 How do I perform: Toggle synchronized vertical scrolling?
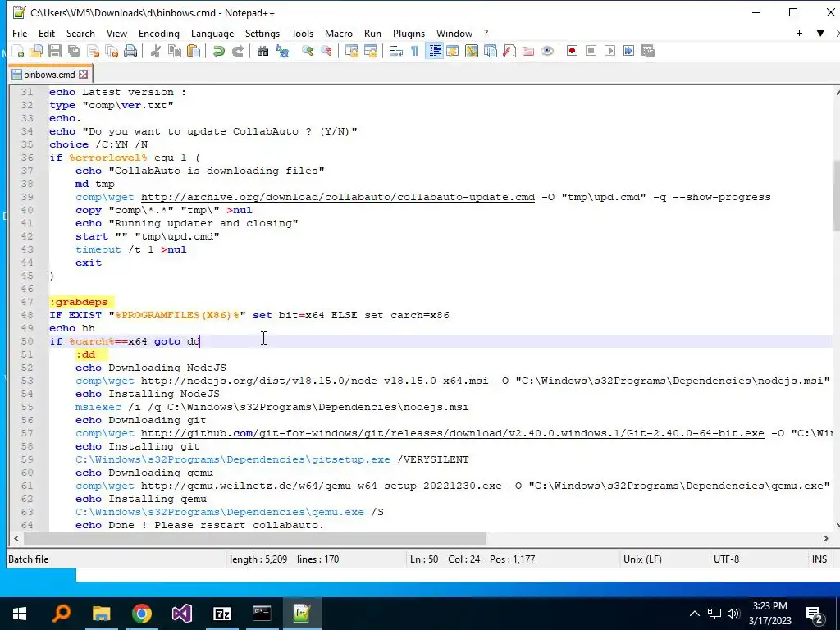pyautogui.click(x=351, y=51)
